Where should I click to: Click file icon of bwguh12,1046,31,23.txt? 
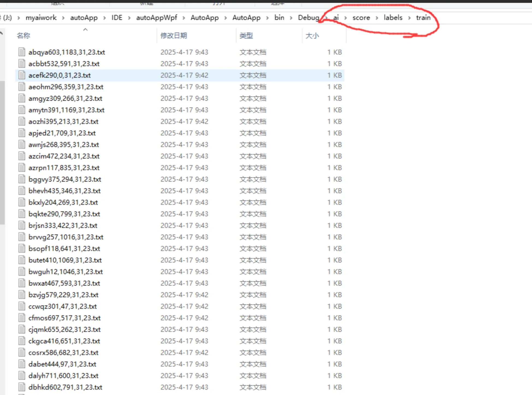22,272
